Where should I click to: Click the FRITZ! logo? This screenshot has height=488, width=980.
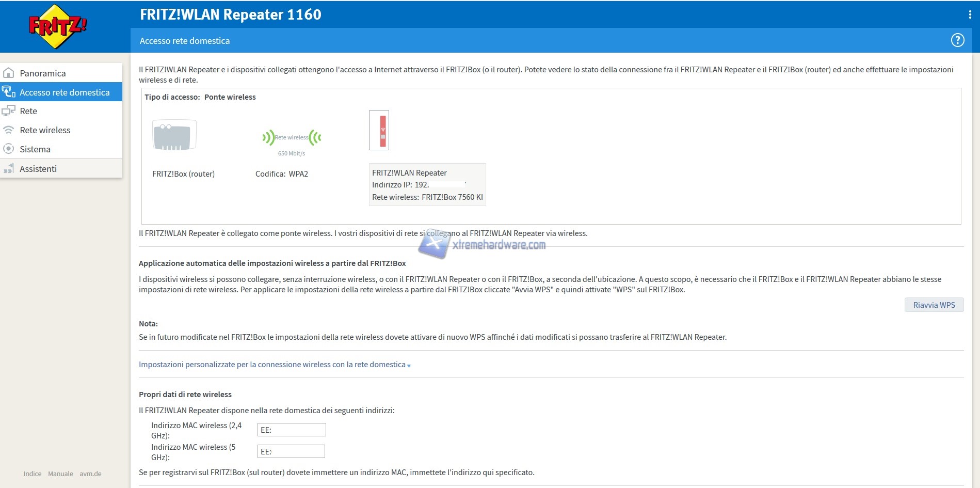pyautogui.click(x=57, y=26)
